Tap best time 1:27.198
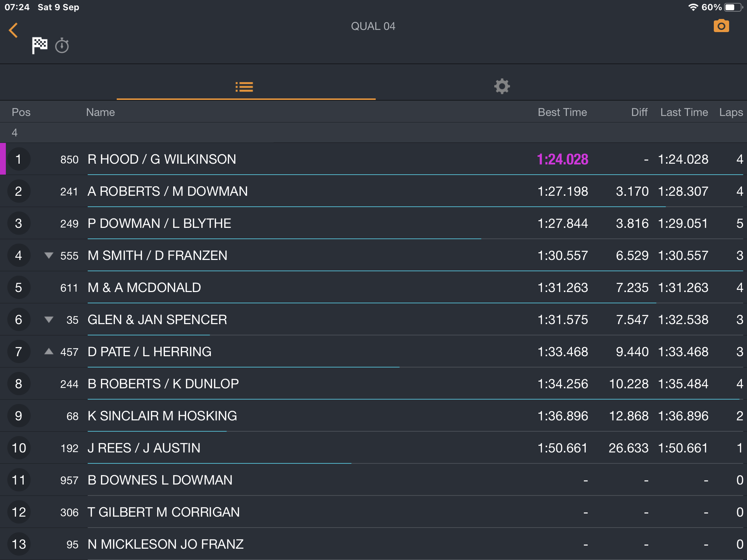The image size is (747, 560). pos(563,191)
